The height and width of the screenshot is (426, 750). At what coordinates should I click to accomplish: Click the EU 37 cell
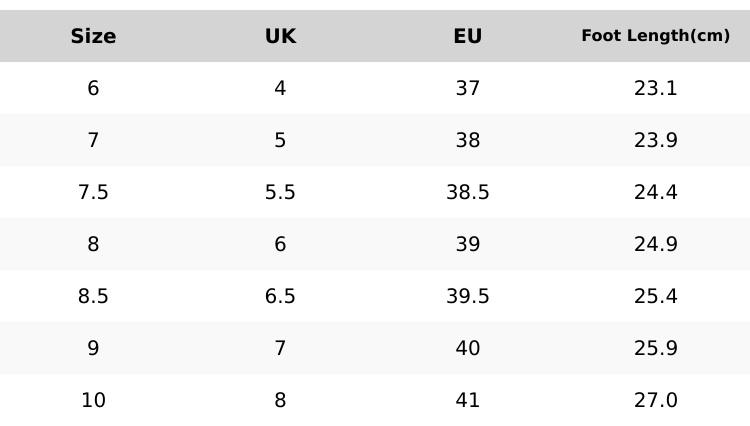click(x=467, y=88)
